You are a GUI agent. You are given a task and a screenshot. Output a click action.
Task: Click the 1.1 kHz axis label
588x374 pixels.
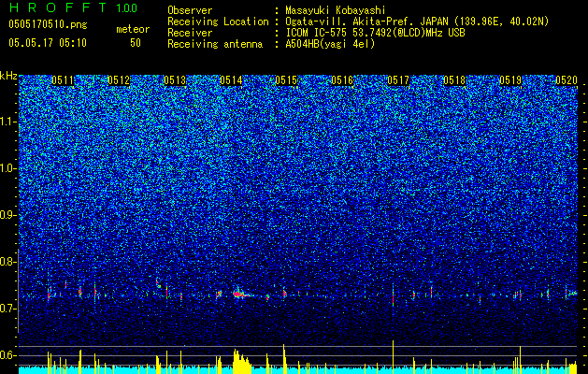(8, 122)
